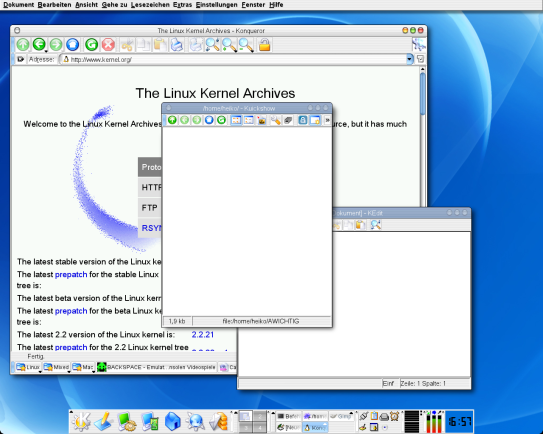The width and height of the screenshot is (543, 434).
Task: Open the Lesezeichen menu
Action: coord(150,5)
